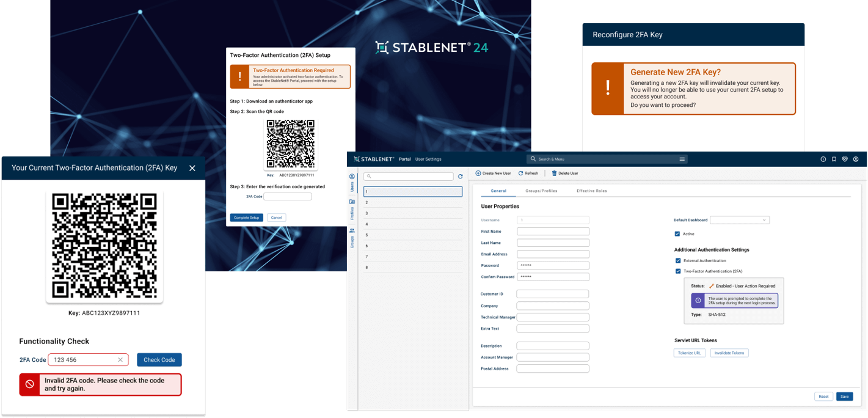
Task: Click the StableNet 24 logo on the login background
Action: [x=431, y=47]
